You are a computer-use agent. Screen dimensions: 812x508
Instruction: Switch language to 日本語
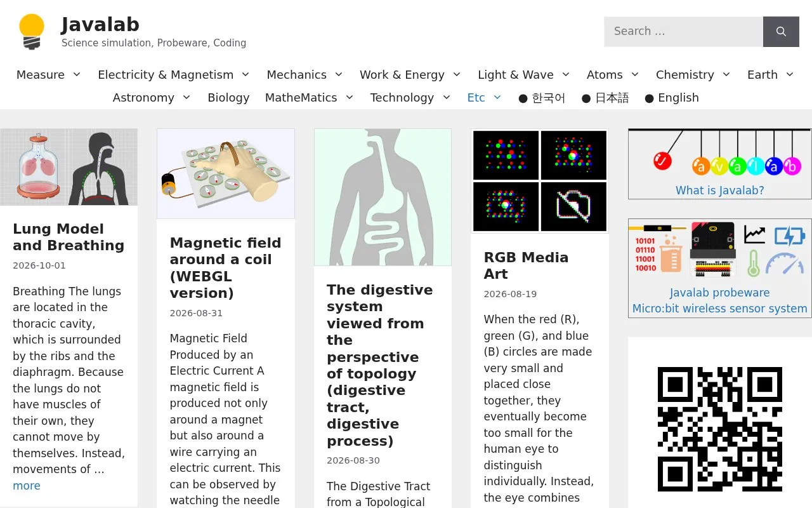coord(605,98)
